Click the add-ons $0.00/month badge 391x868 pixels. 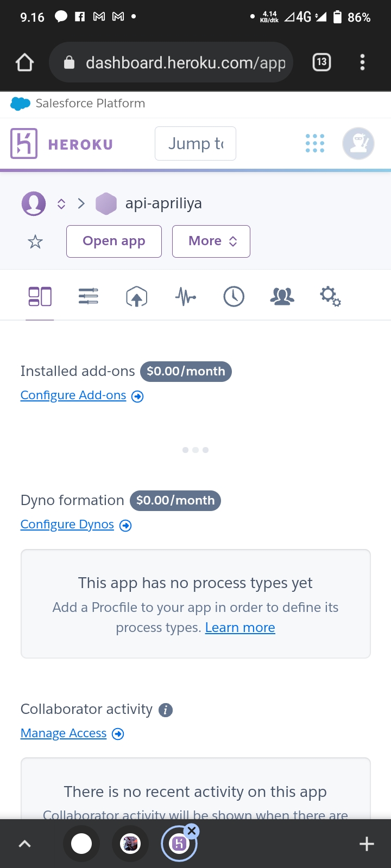[186, 372]
